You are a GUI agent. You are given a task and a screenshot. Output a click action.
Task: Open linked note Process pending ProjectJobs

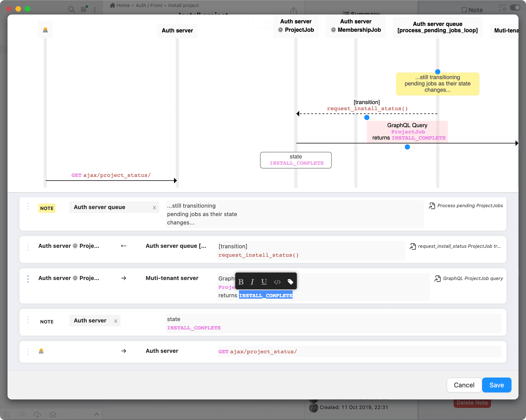[466, 206]
